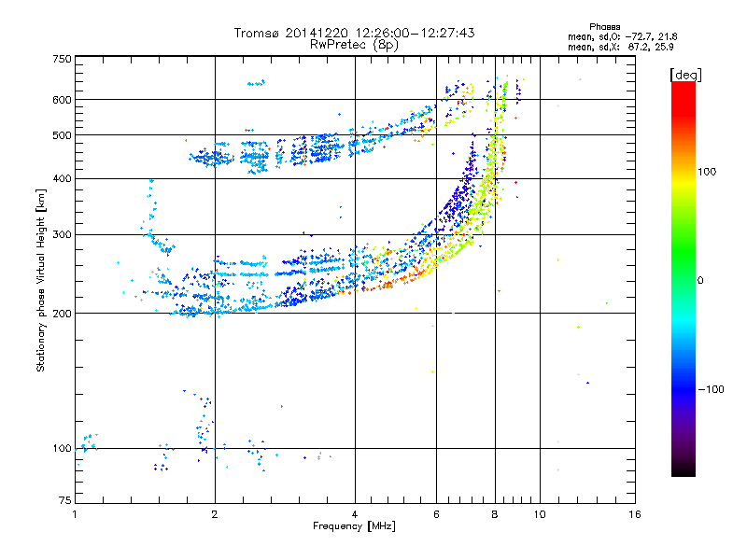Click the y-axis tick label "400"

[x=62, y=179]
